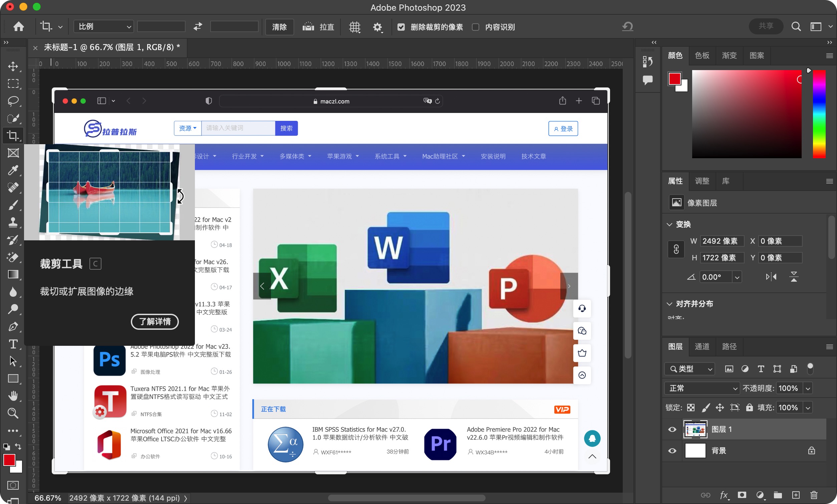This screenshot has width=837, height=504.
Task: Click the 清除 button
Action: click(x=279, y=27)
